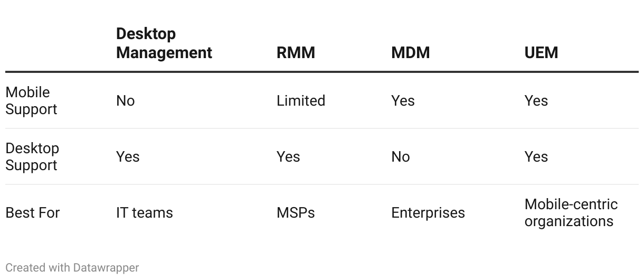644x280 pixels.
Task: Select the Mobile-centric organizations cell
Action: click(571, 212)
